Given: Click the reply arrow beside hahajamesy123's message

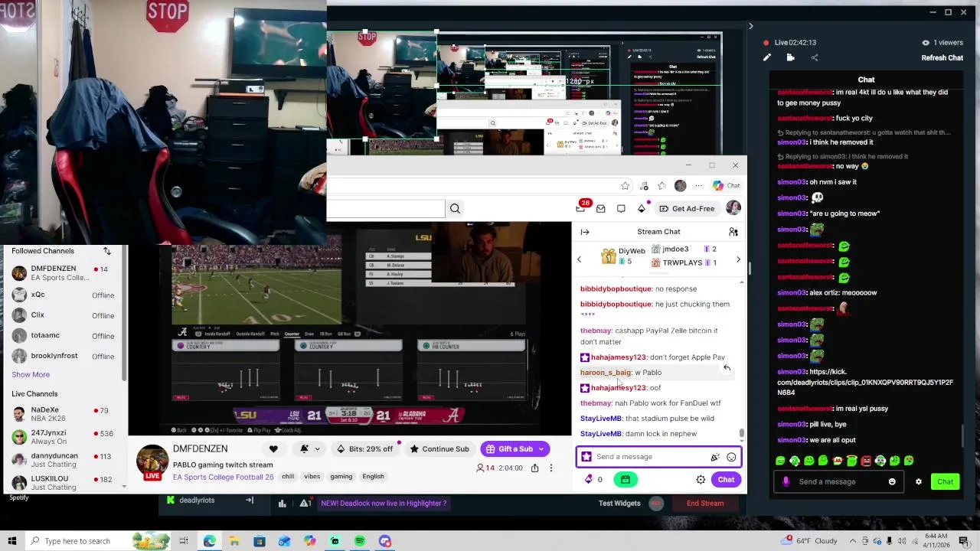Looking at the screenshot, I should tap(727, 368).
